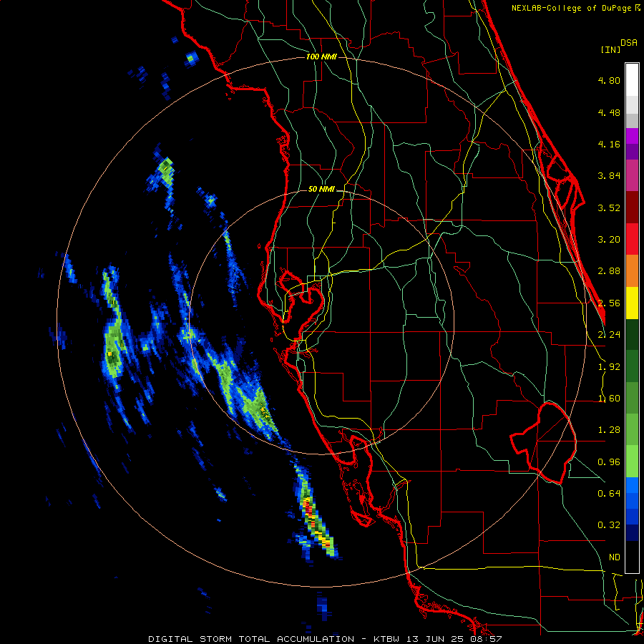Click the 0.32 legend value
644x644 pixels.
609,525
